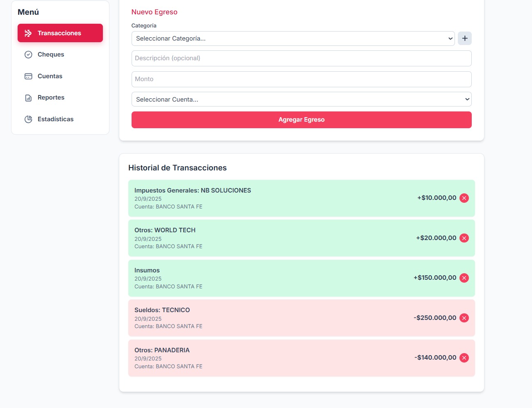Viewport: 532px width, 408px height.
Task: Delete the WORLD TECH +$20.000,00 transaction
Action: click(464, 238)
